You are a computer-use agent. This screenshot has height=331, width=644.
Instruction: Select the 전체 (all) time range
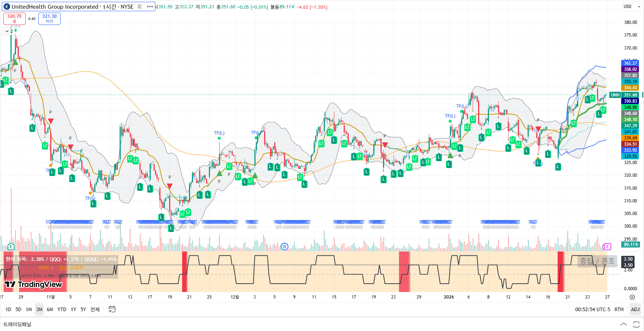pos(95,309)
